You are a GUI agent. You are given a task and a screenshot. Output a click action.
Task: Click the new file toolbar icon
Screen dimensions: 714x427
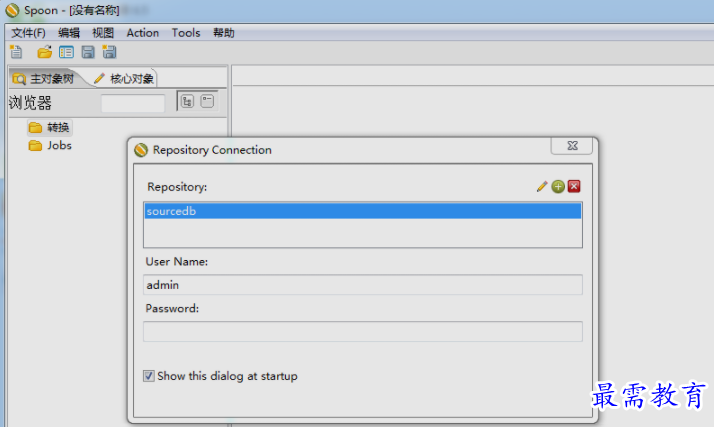(16, 52)
